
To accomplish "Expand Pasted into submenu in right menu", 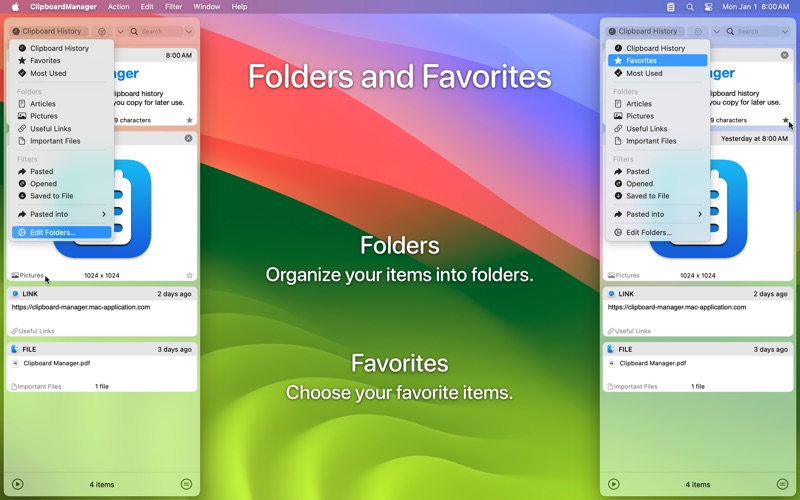I will 658,214.
